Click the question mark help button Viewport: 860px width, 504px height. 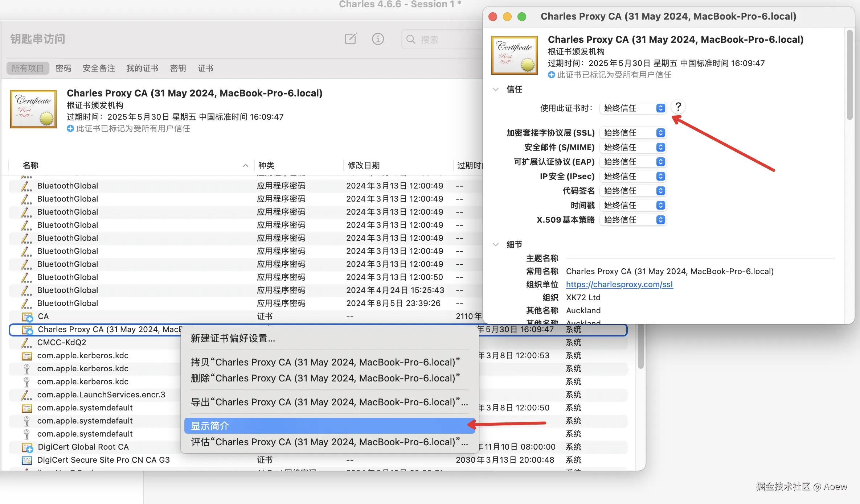click(678, 107)
